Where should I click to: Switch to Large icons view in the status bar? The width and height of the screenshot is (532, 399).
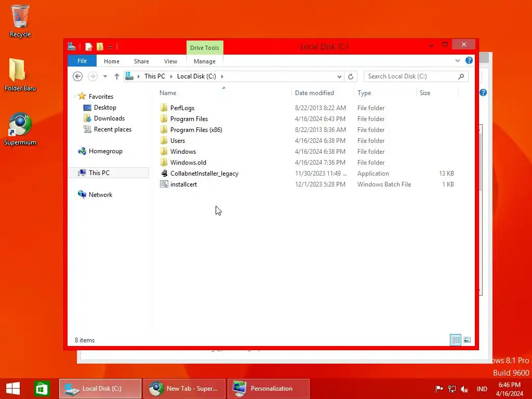tap(467, 340)
